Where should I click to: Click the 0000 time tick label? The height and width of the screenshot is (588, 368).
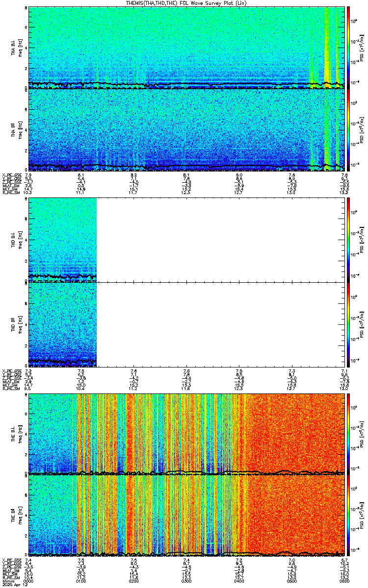[29, 581]
